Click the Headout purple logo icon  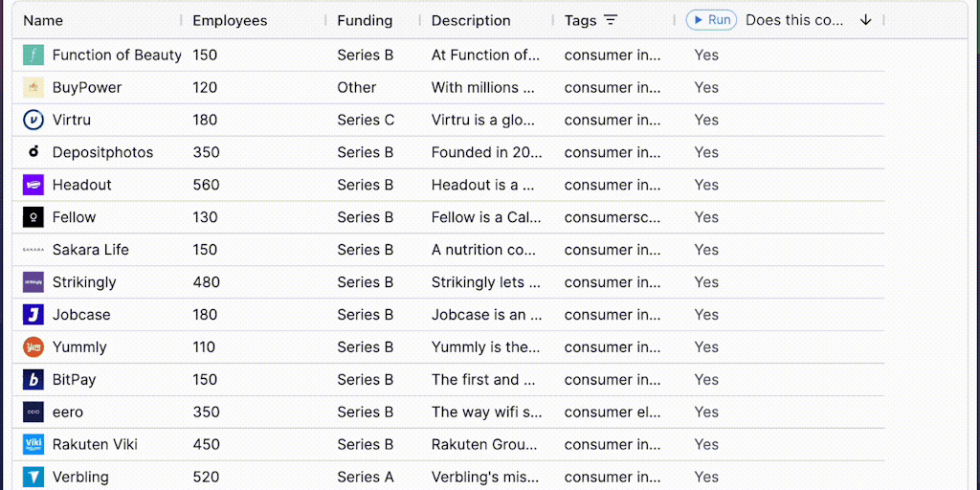pos(33,185)
